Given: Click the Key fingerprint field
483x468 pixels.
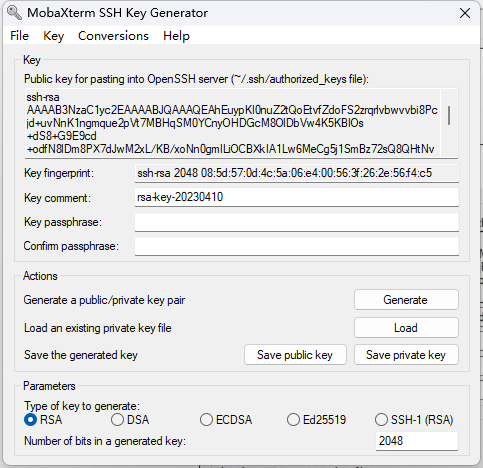Looking at the screenshot, I should (297, 173).
